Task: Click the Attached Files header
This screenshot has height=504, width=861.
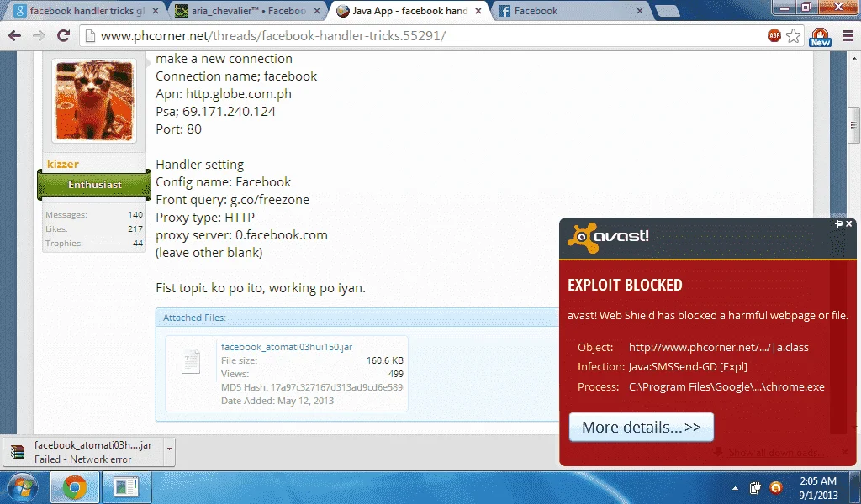Action: [194, 318]
